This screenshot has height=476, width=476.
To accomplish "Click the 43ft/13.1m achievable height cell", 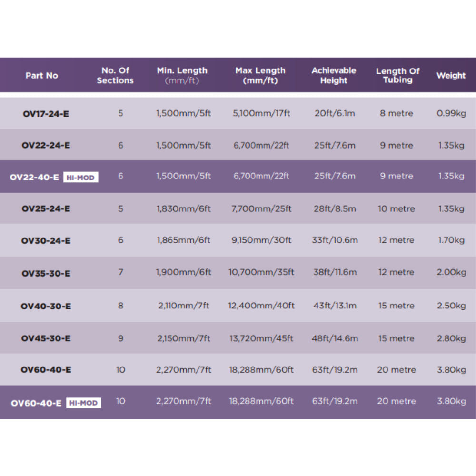I will 335,306.
